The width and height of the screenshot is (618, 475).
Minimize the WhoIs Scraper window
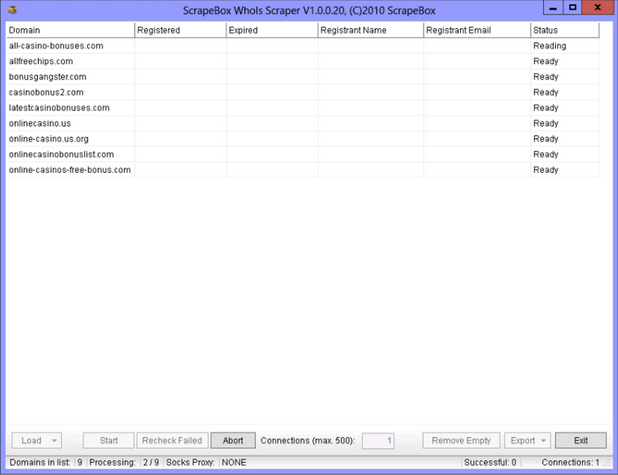tap(553, 7)
